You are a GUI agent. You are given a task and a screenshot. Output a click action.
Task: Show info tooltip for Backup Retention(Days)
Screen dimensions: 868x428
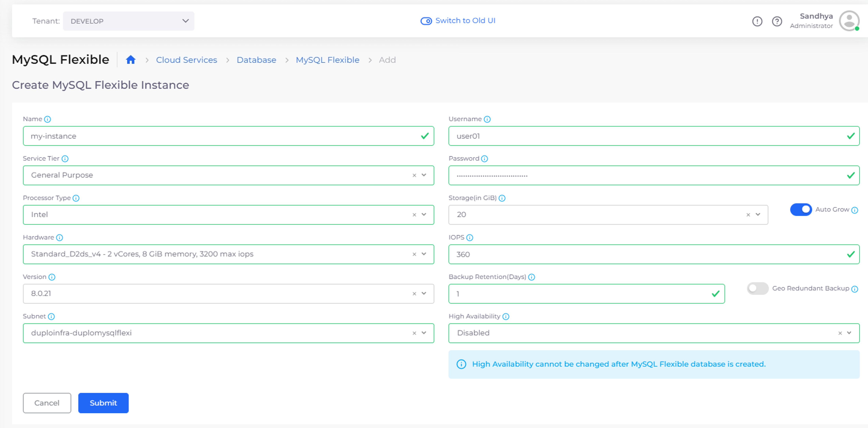point(532,277)
